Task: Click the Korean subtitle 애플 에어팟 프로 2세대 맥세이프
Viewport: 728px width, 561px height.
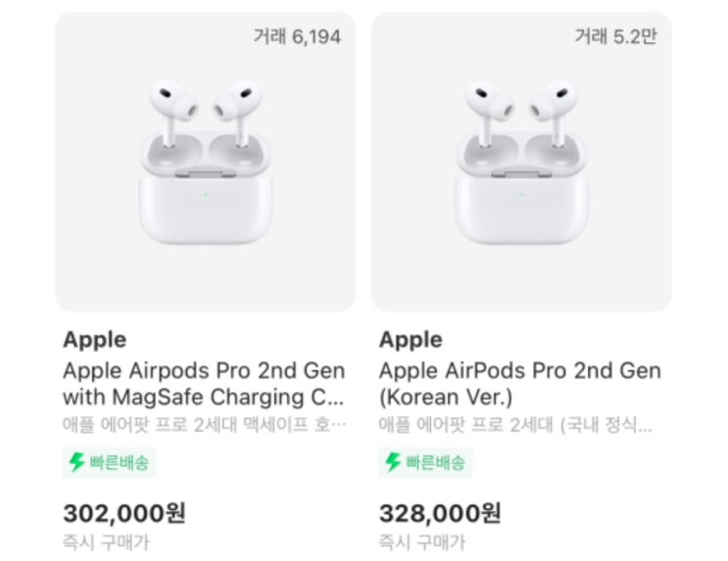Action: (x=204, y=425)
